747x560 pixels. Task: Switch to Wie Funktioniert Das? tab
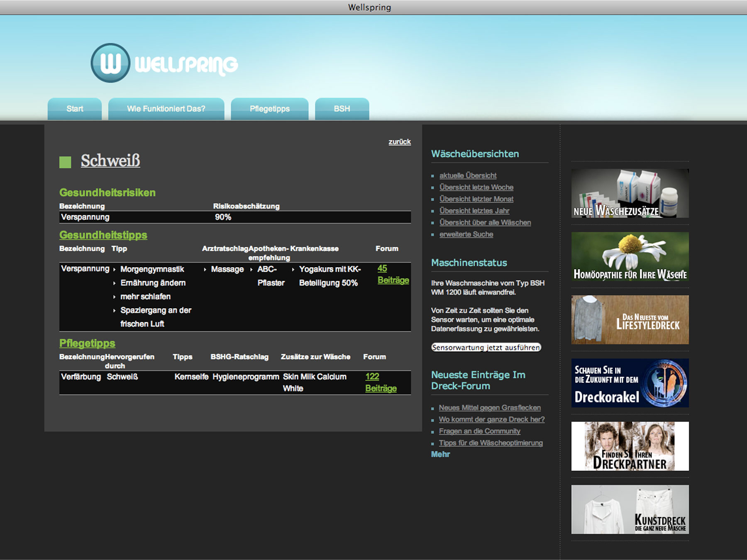[x=166, y=109]
